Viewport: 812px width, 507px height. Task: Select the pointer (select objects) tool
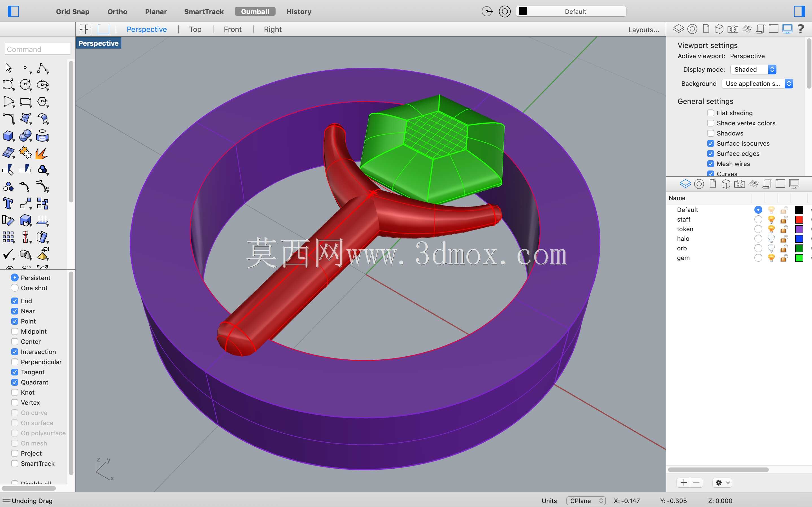(x=8, y=68)
